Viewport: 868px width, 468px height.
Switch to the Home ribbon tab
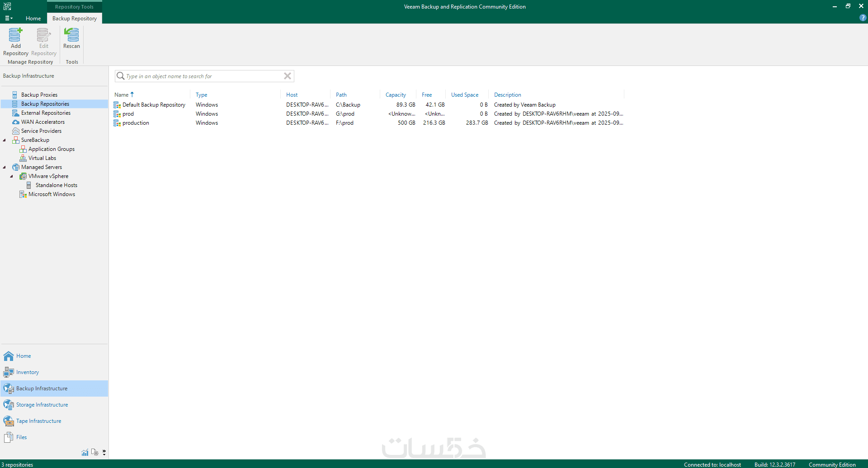33,18
